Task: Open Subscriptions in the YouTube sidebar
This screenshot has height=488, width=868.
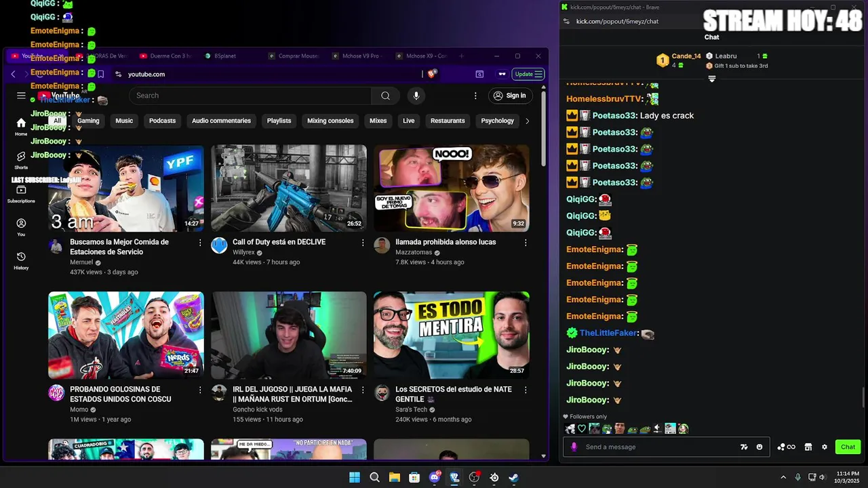Action: [x=21, y=194]
